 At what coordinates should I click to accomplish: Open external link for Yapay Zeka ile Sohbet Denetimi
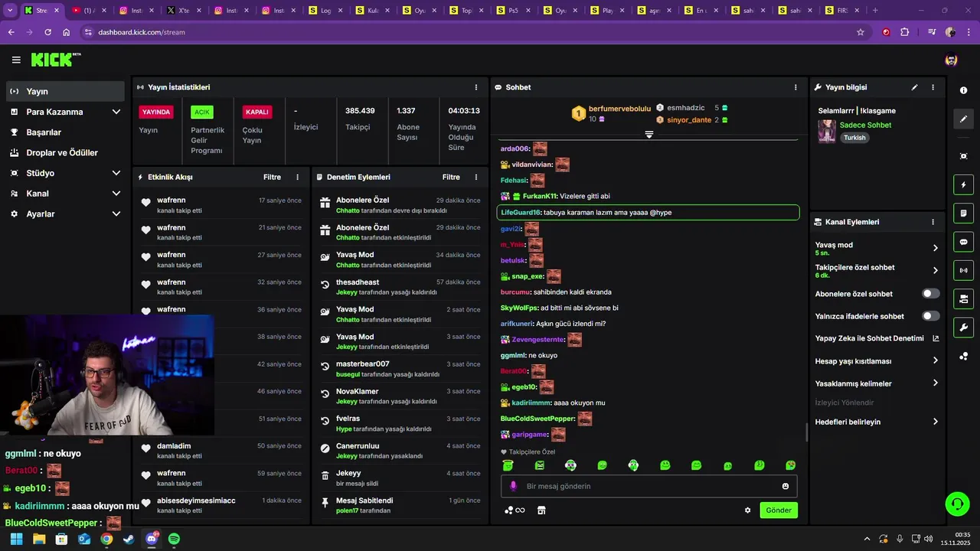point(936,338)
